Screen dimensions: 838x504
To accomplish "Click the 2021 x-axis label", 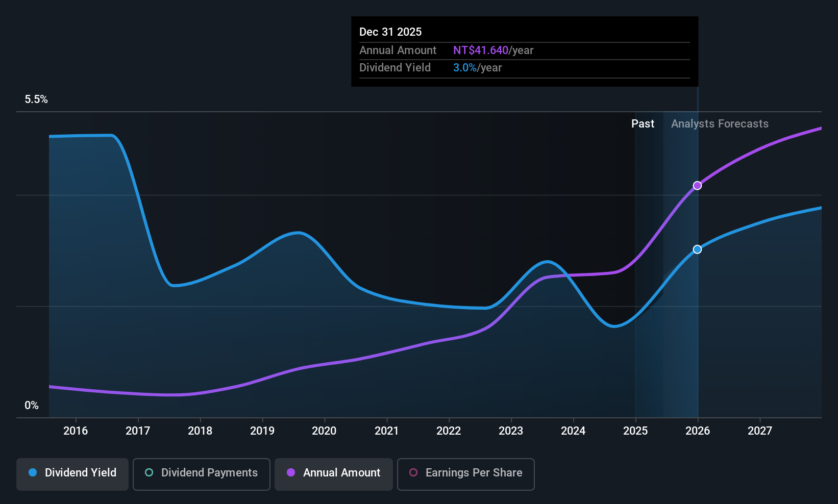I will (x=386, y=431).
